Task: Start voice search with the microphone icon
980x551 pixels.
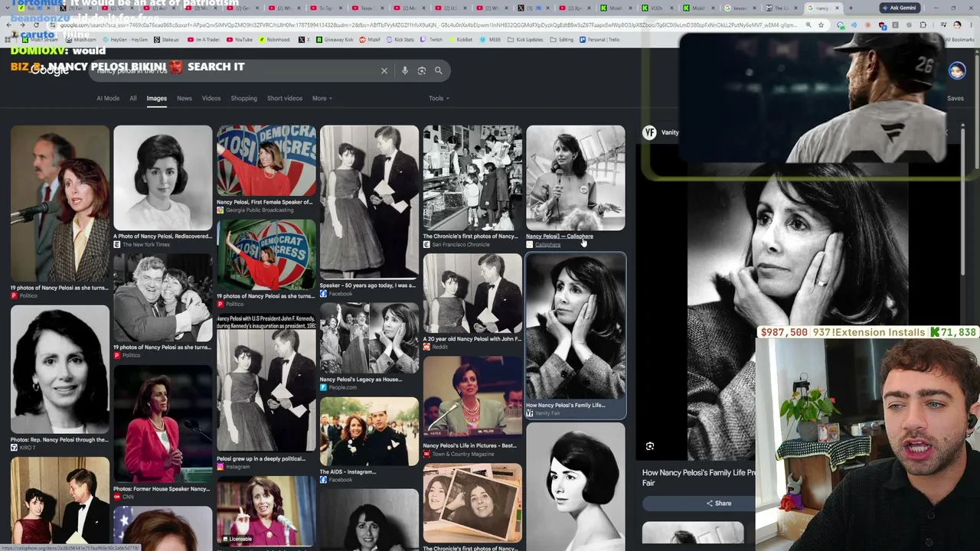Action: (x=405, y=70)
